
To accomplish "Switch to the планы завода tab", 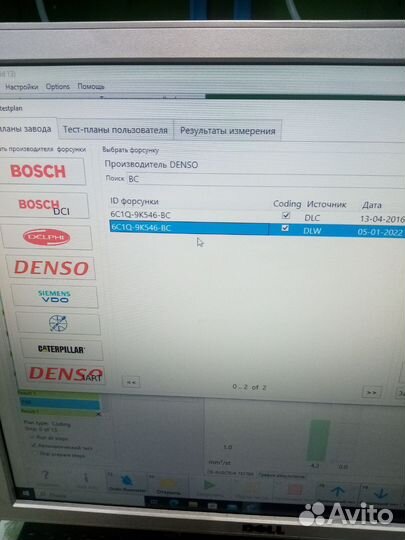I will point(27,129).
